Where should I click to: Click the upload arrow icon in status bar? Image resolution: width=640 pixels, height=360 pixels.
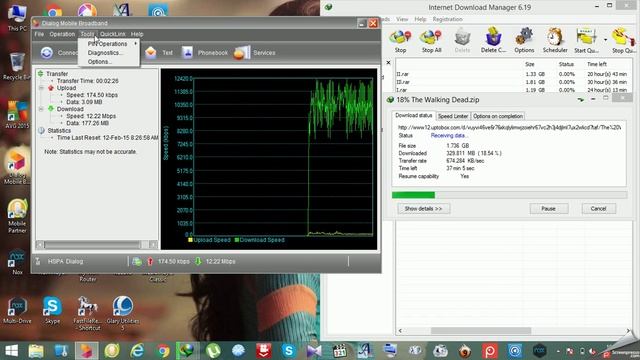click(150, 261)
